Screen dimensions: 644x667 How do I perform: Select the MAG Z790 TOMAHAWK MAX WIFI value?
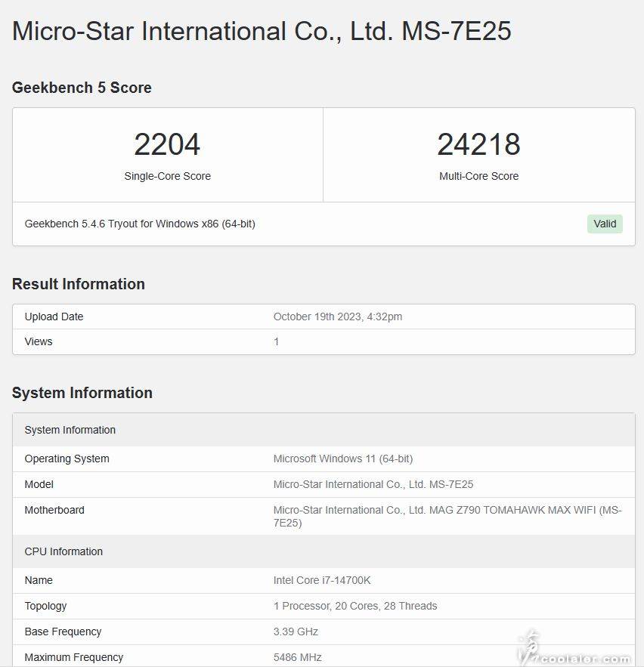pyautogui.click(x=447, y=516)
